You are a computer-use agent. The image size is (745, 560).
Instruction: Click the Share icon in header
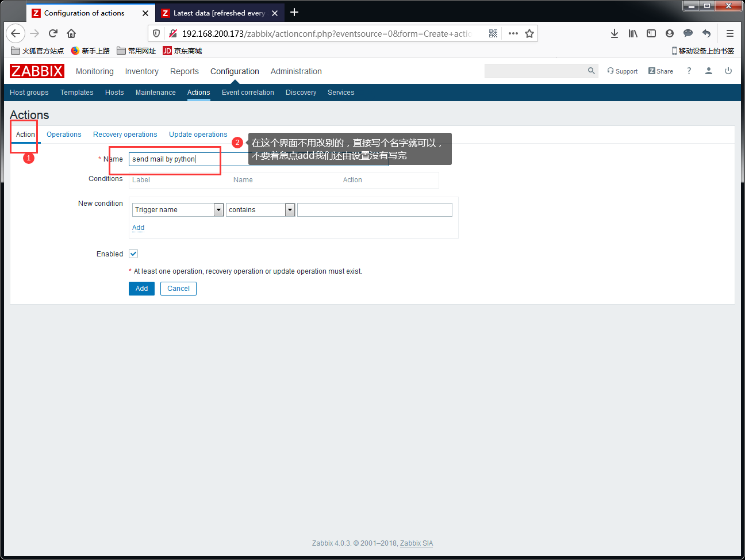click(x=651, y=71)
